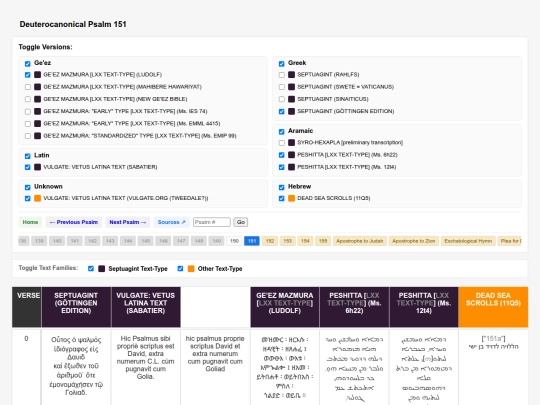Jump to Psalm 155
540x405 pixels.
tap(323, 241)
